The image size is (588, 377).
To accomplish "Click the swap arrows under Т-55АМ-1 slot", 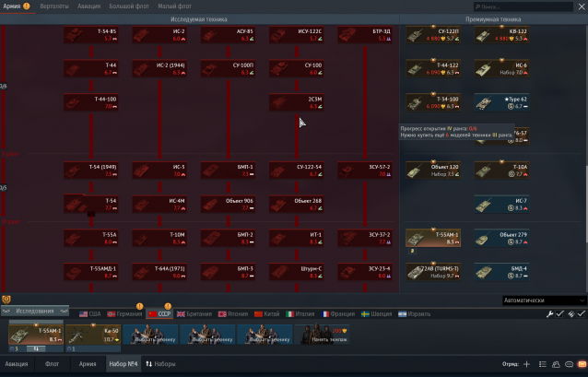I will (x=36, y=348).
